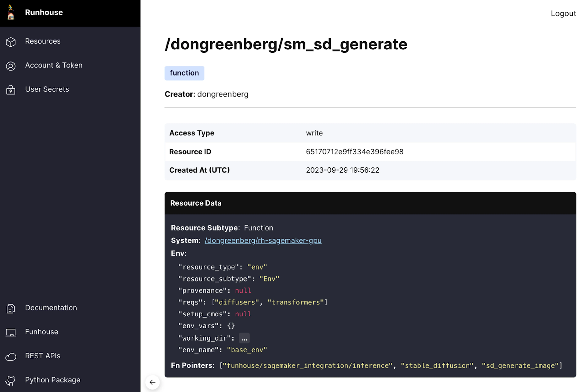Click the function type badge
Screen dimensions: 588x392
tap(184, 73)
